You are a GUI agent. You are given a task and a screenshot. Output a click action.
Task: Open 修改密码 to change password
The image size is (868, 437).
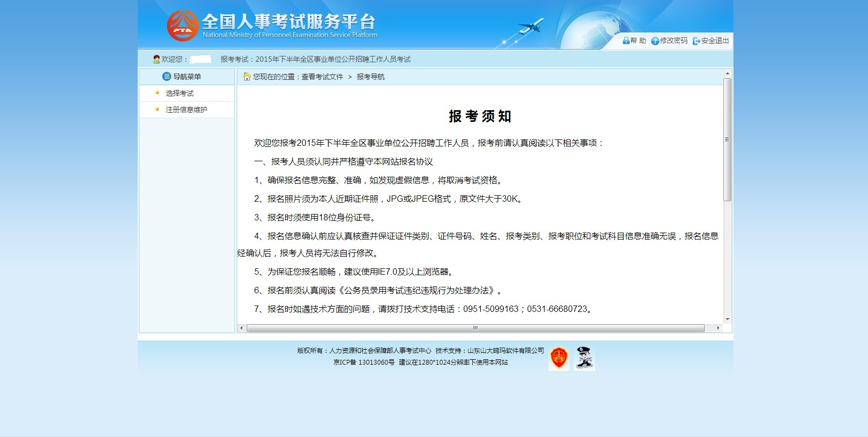click(x=674, y=40)
